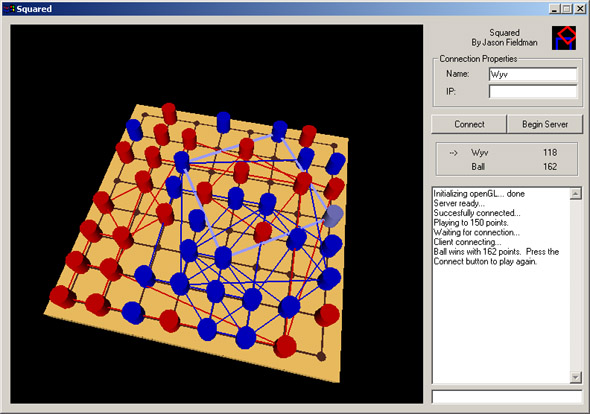Click the Wyv score row showing 118

click(x=506, y=152)
